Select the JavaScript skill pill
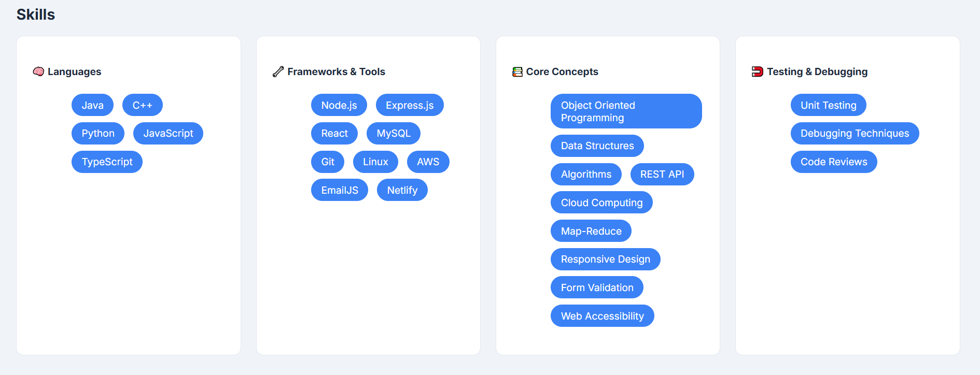Screen dimensions: 980x375 click(x=168, y=133)
